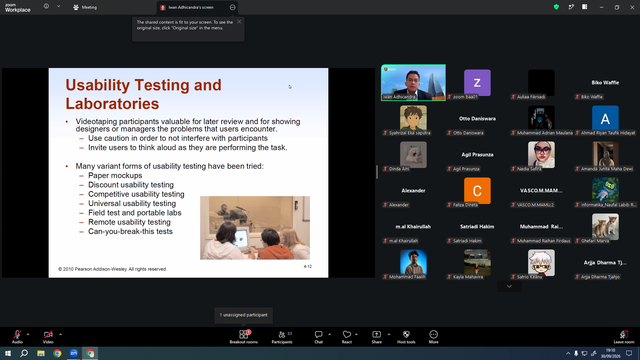Select the m.al Khairullah participant tile
640x360 pixels.
tap(413, 227)
